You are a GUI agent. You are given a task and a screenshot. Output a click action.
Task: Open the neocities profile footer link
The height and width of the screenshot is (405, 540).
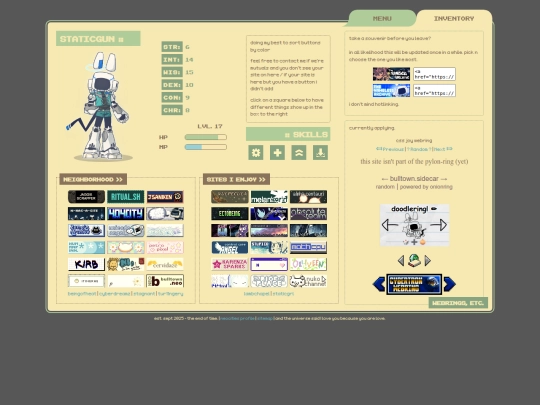(x=238, y=318)
